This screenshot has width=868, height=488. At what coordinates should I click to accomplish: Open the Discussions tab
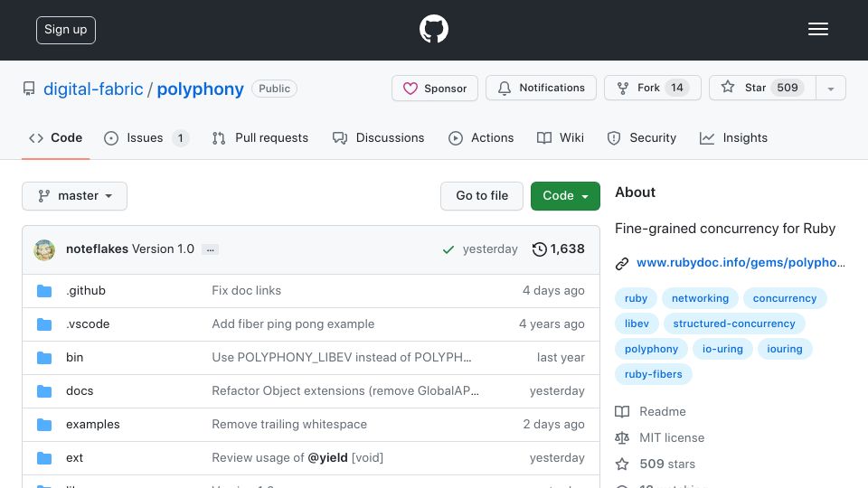[379, 137]
